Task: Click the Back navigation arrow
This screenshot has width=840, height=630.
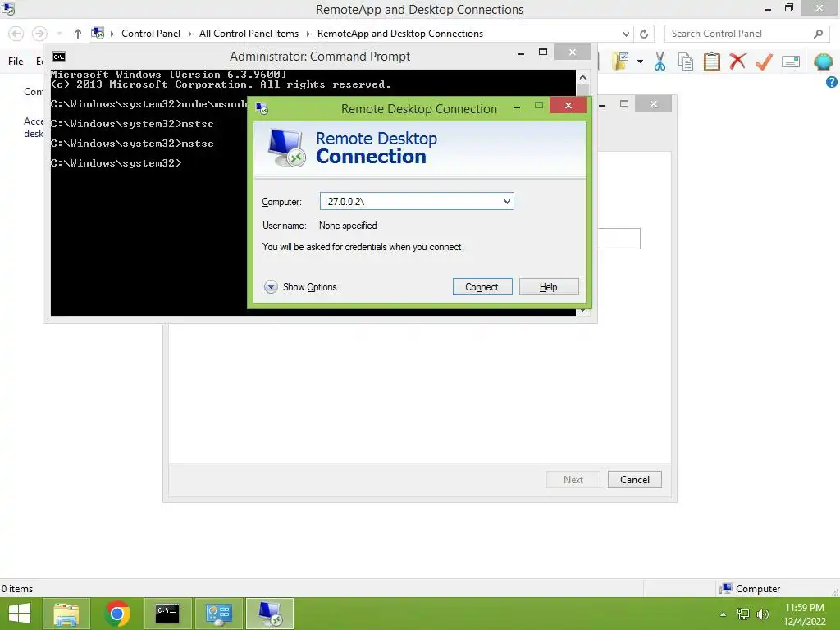Action: (x=16, y=34)
